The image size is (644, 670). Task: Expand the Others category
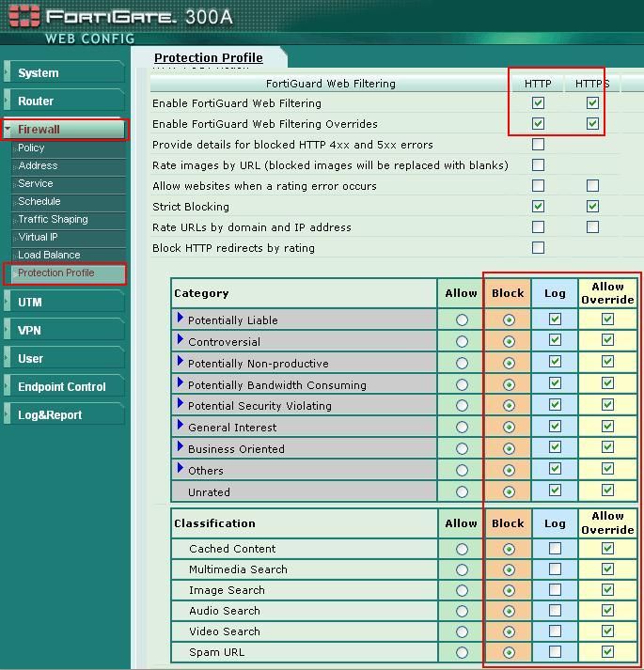point(180,468)
